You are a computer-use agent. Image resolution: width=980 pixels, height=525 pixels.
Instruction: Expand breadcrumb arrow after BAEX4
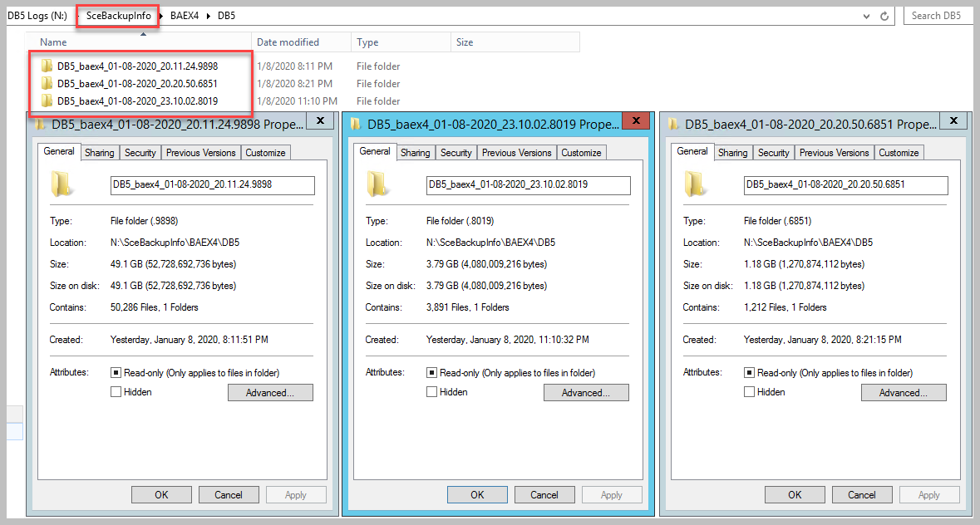[208, 16]
